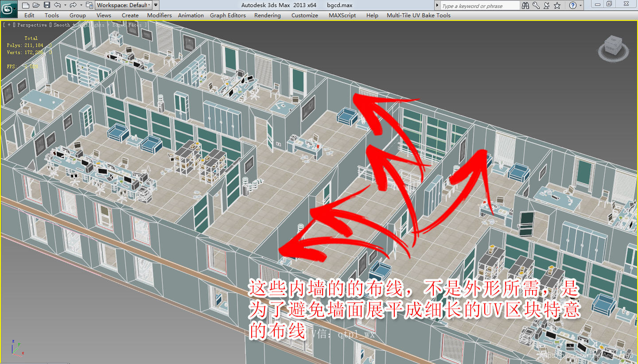Open the Communication Center satellite icon
Image resolution: width=638 pixels, height=364 pixels.
546,5
